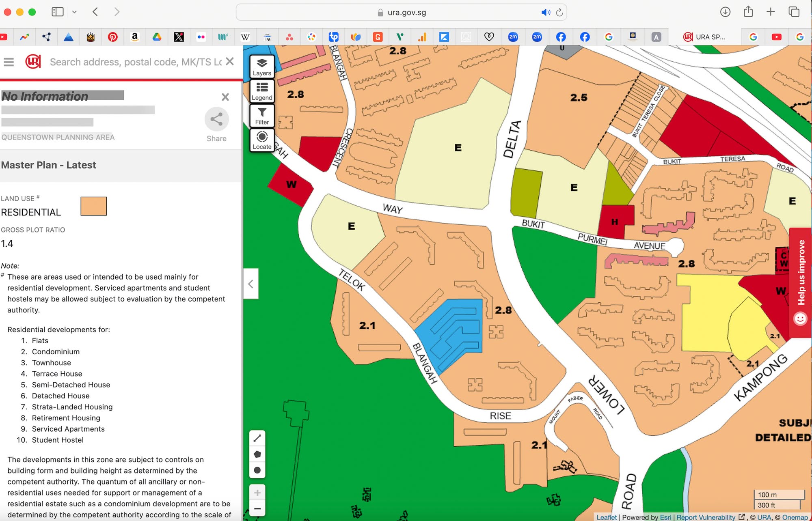Viewport: 812px width, 521px height.
Task: Open the Layers map control
Action: click(x=262, y=67)
